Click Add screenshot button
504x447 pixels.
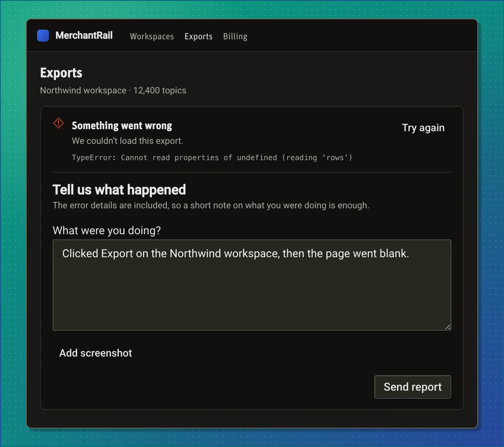(x=95, y=353)
